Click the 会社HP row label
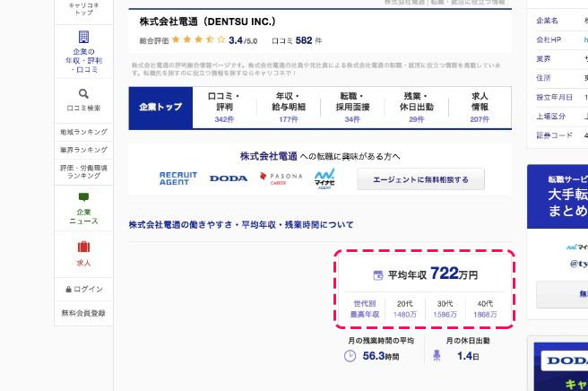The image size is (588, 391). pyautogui.click(x=549, y=39)
